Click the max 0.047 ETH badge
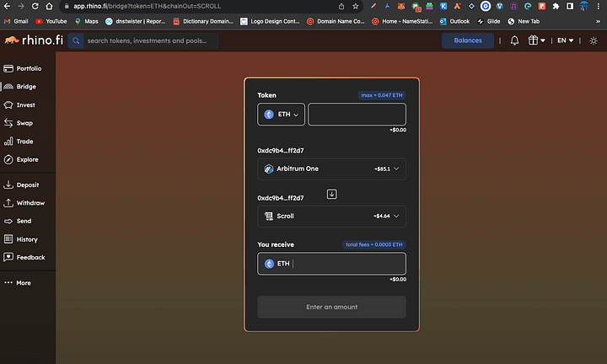 point(381,95)
